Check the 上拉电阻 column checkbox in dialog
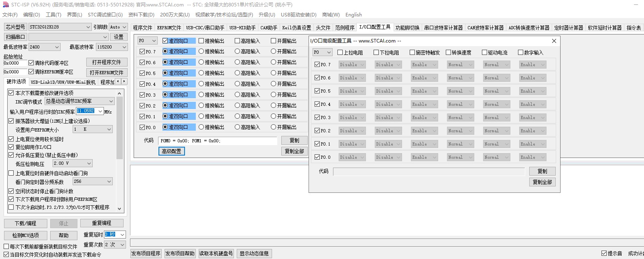The image size is (644, 259). pyautogui.click(x=340, y=52)
